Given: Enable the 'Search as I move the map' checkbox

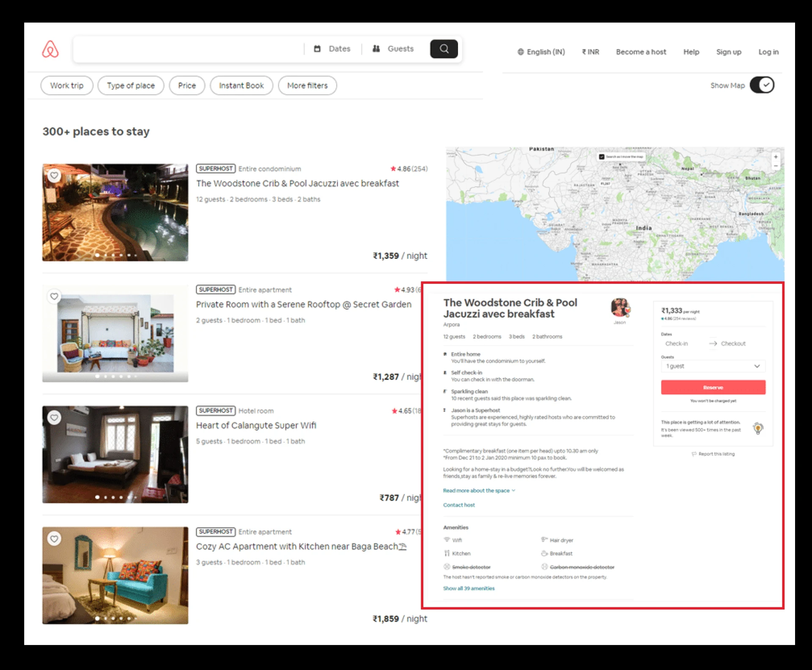Looking at the screenshot, I should click(x=602, y=157).
